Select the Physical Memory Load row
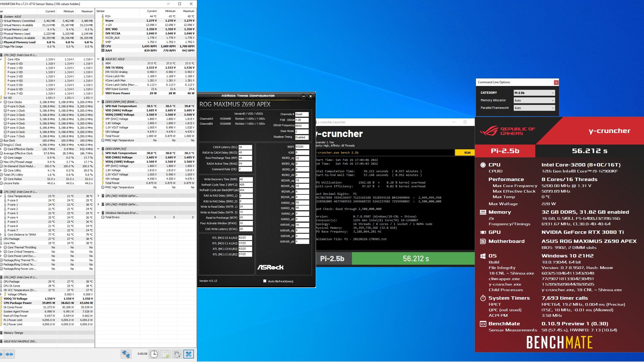Viewport: 644px width, 362px height. pyautogui.click(x=47, y=42)
